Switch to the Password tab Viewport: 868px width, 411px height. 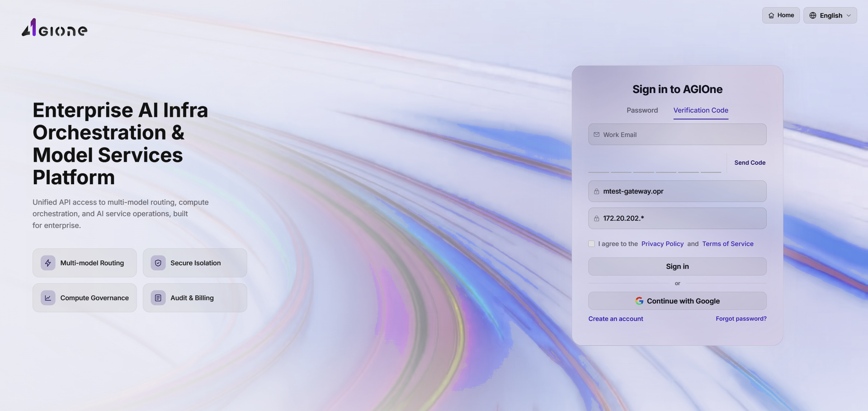642,110
